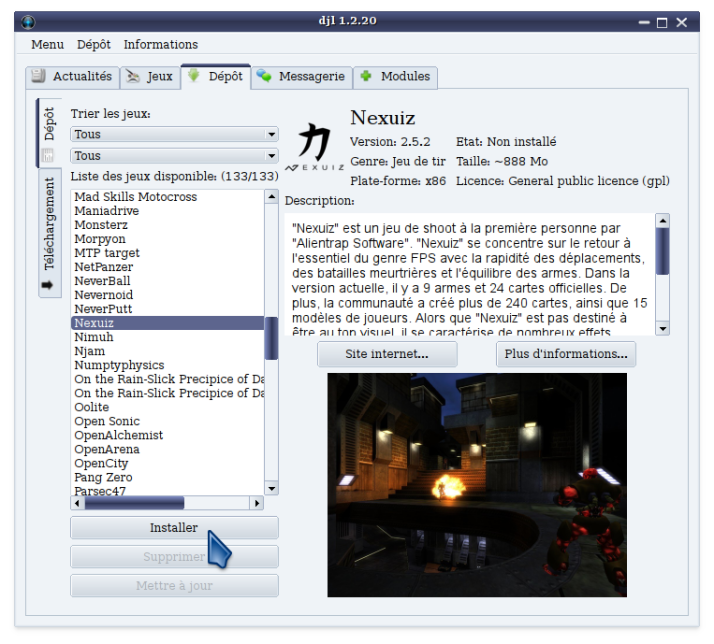This screenshot has width=714, height=644.
Task: Click the joystick icon on the Jeux tab
Action: (x=133, y=76)
